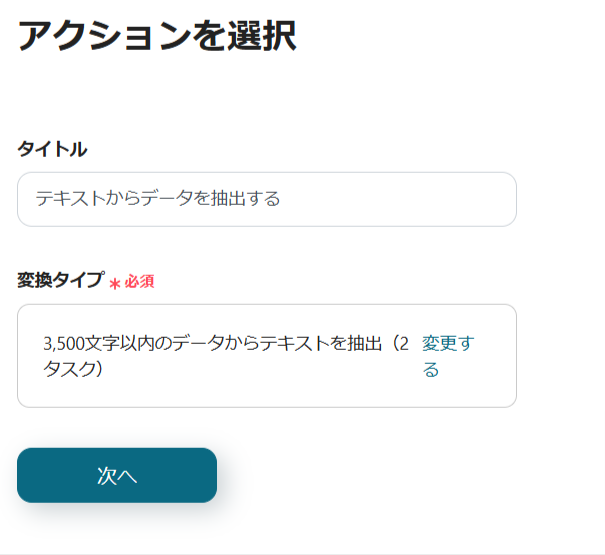This screenshot has width=605, height=555.
Task: Change the conversion type via 変更する
Action: pyautogui.click(x=447, y=356)
